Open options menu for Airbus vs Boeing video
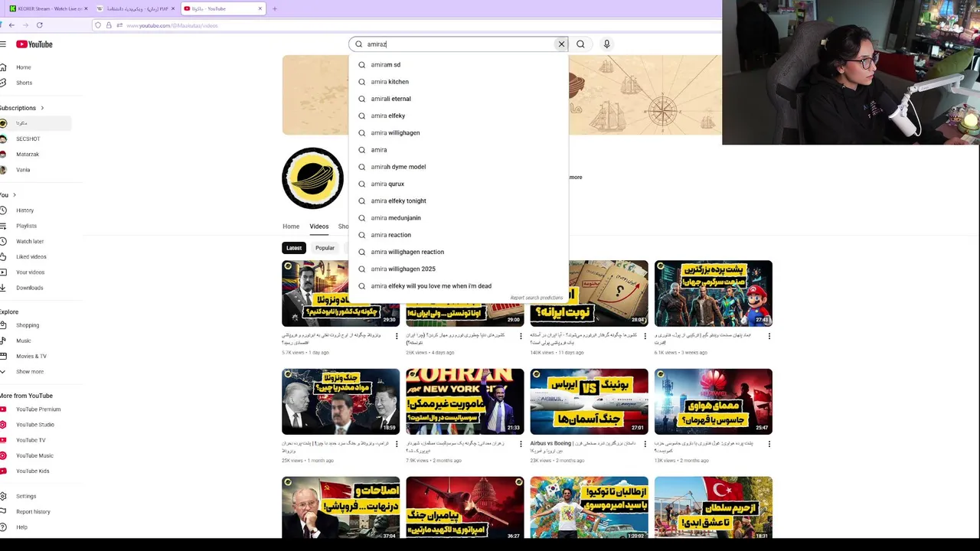Screen dimensions: 980x551 tap(645, 444)
